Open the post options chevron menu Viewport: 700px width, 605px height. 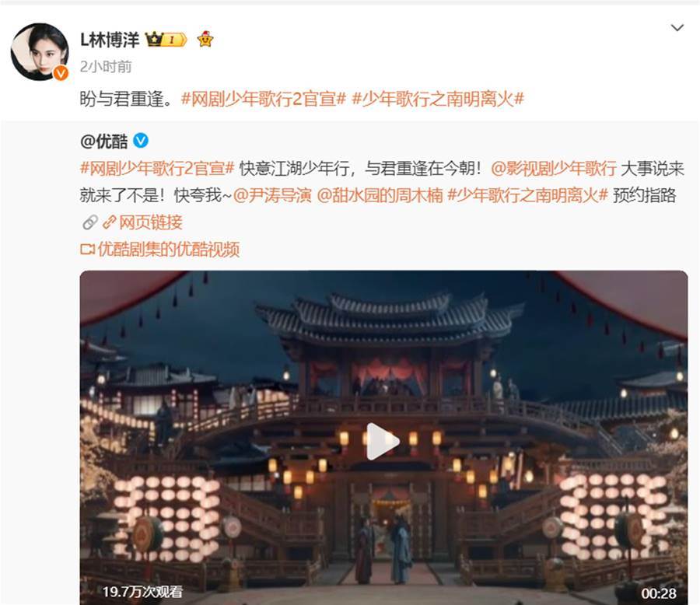coord(677,28)
